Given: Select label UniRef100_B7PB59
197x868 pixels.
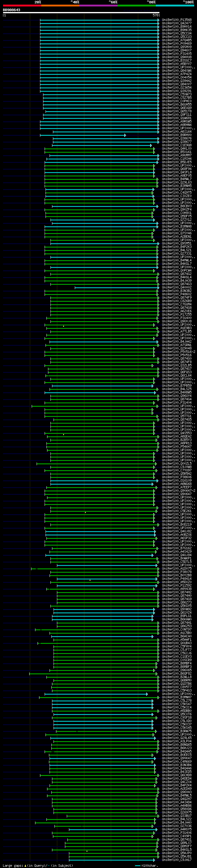Looking at the screenshot, I should 177,386.
